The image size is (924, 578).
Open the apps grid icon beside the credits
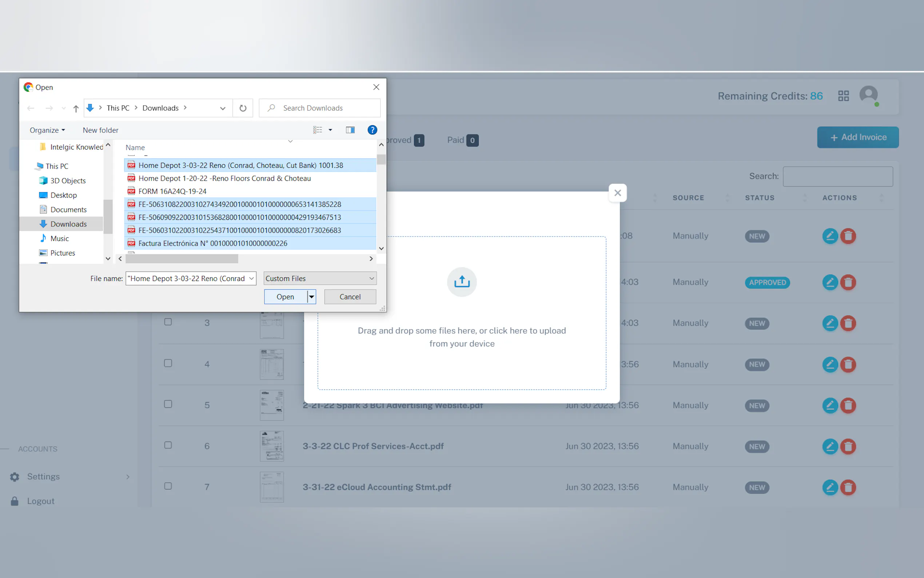coord(843,96)
